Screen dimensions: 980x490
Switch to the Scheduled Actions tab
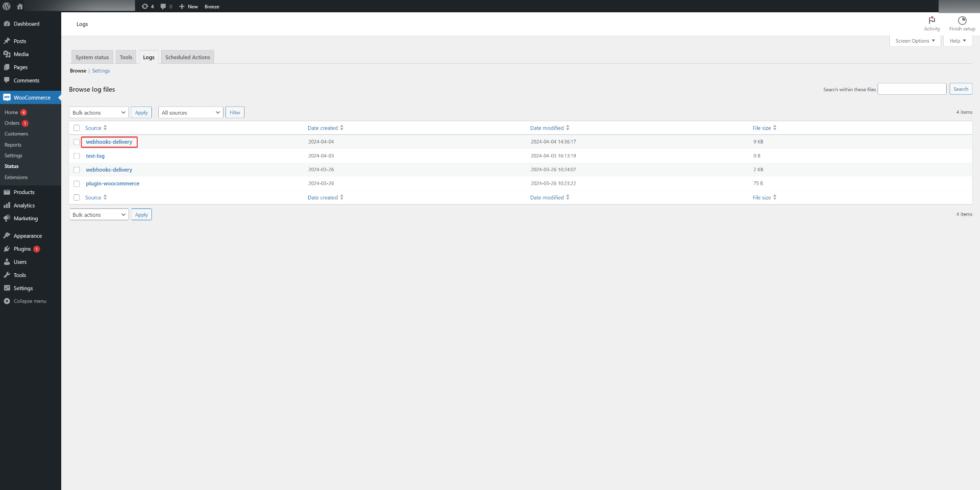click(188, 57)
